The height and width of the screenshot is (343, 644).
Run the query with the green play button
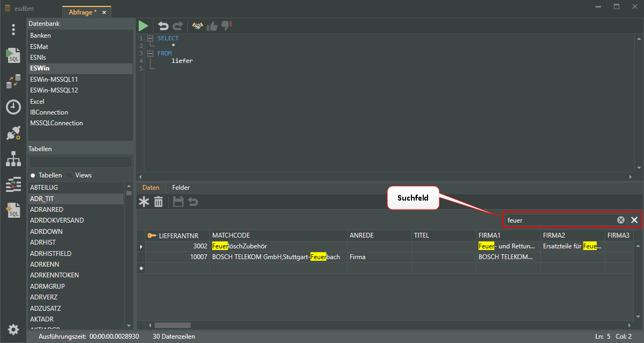143,26
